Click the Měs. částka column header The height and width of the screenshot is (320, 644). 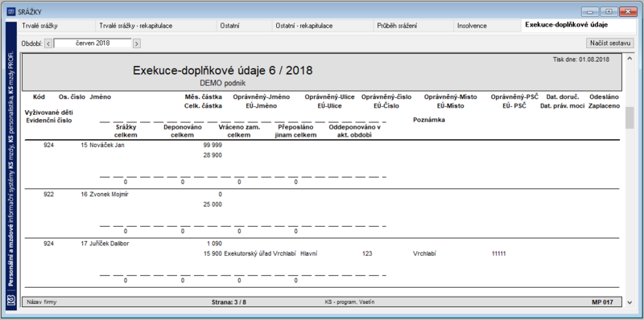204,97
